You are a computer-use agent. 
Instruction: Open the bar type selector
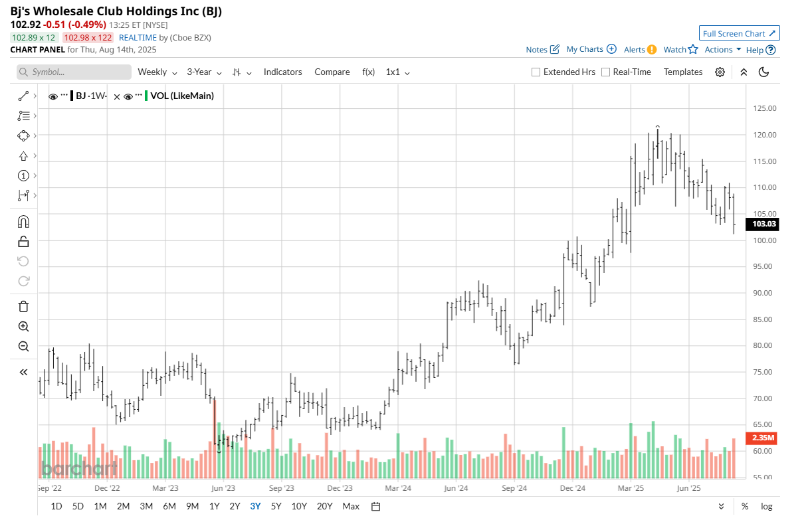point(243,72)
